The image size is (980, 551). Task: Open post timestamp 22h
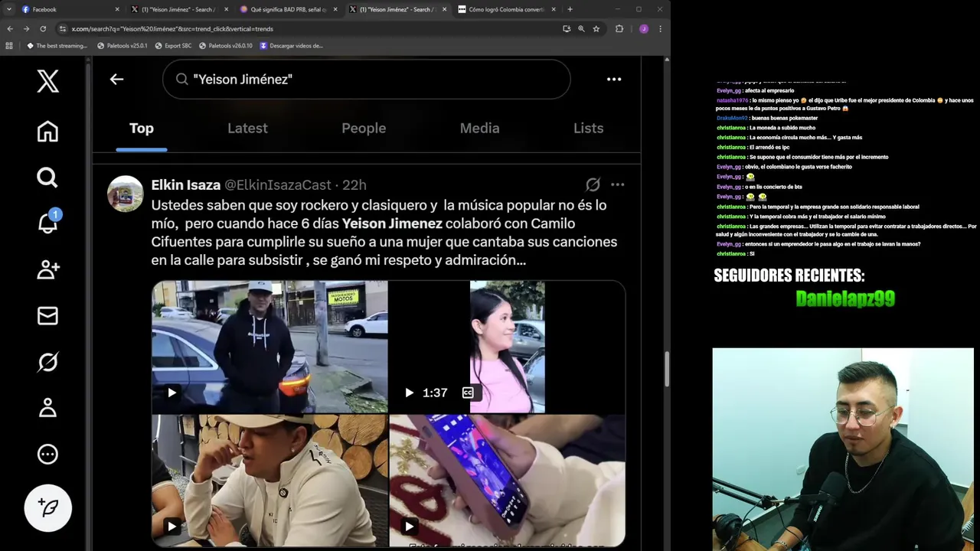point(354,185)
